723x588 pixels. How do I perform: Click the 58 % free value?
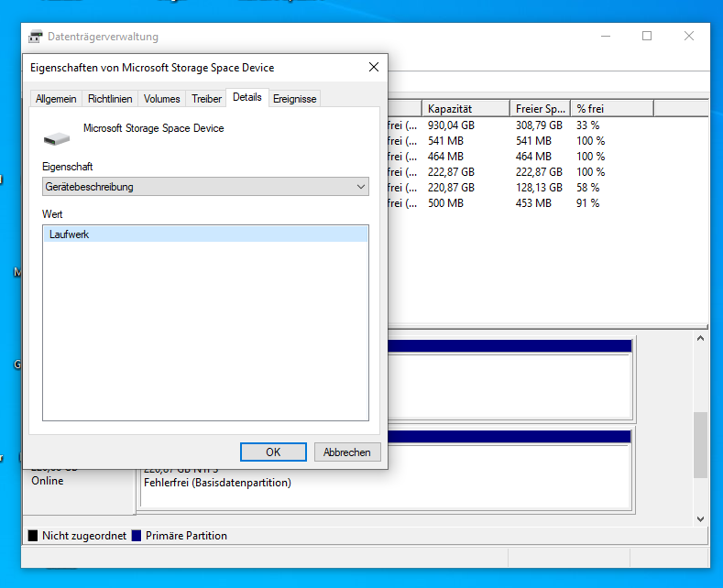588,188
